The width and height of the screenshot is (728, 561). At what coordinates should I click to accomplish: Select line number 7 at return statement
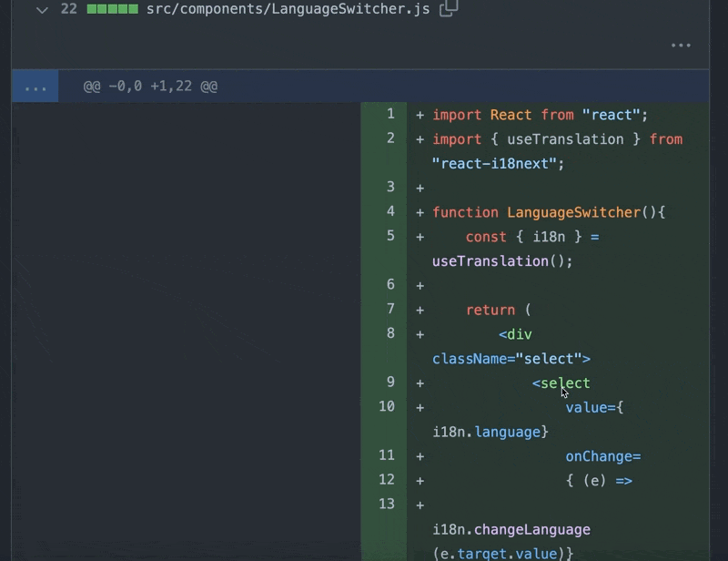point(390,309)
